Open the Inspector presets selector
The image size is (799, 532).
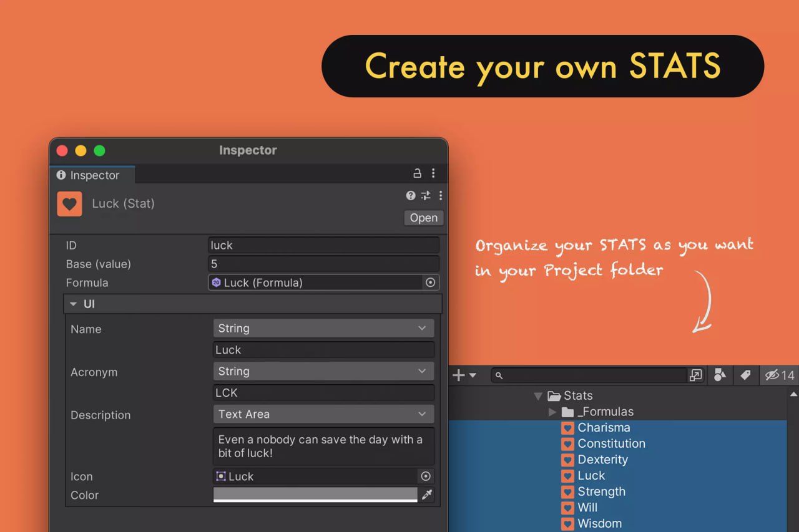click(425, 195)
